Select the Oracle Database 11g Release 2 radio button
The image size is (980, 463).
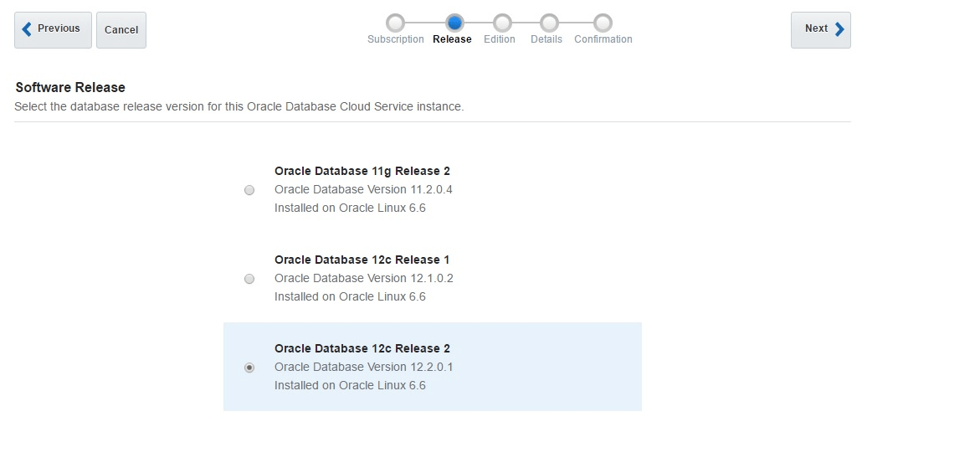coord(249,190)
